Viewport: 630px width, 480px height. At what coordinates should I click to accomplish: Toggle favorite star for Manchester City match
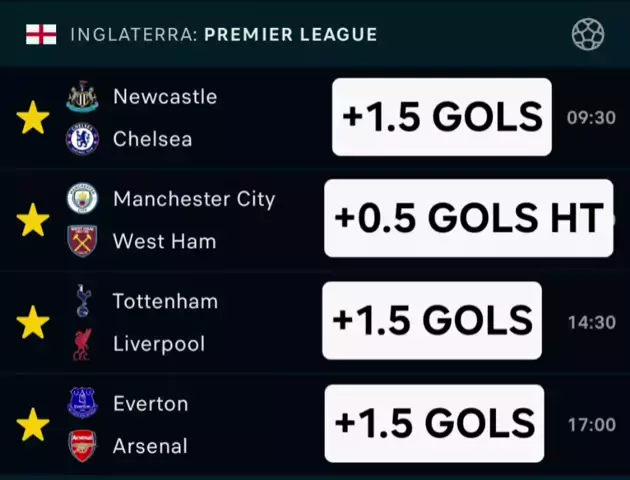point(33,220)
